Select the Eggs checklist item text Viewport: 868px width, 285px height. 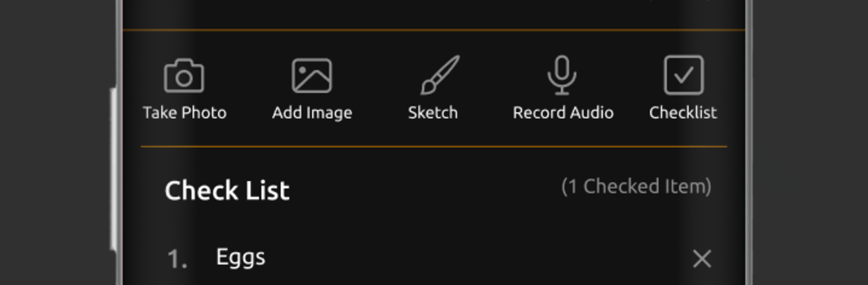[241, 257]
